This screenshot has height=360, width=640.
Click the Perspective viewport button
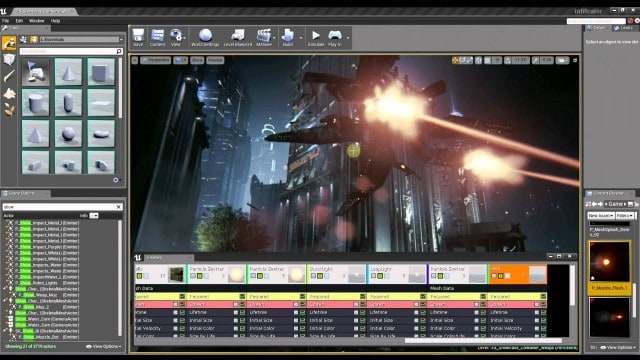click(x=156, y=60)
